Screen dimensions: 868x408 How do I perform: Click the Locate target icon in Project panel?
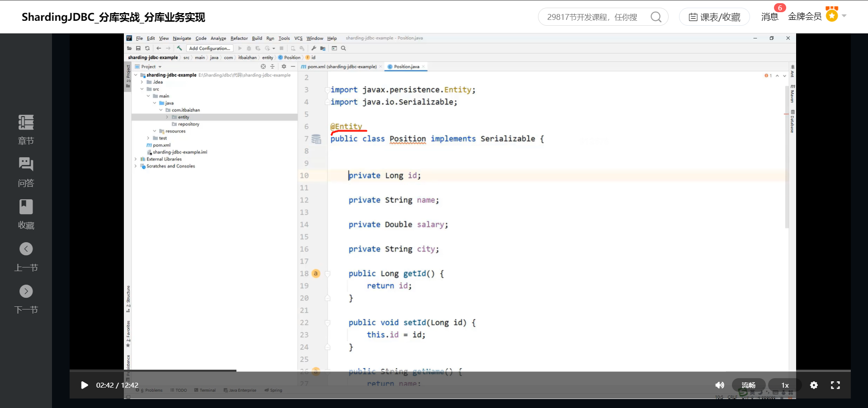(263, 66)
